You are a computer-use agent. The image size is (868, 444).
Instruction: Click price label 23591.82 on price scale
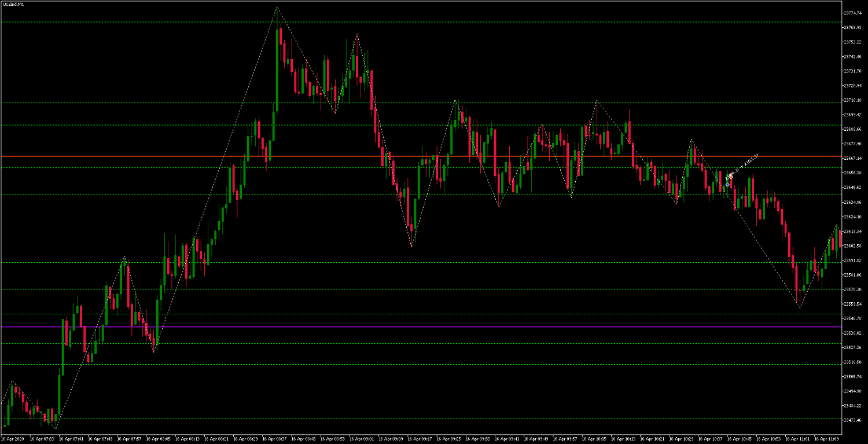tap(853, 260)
